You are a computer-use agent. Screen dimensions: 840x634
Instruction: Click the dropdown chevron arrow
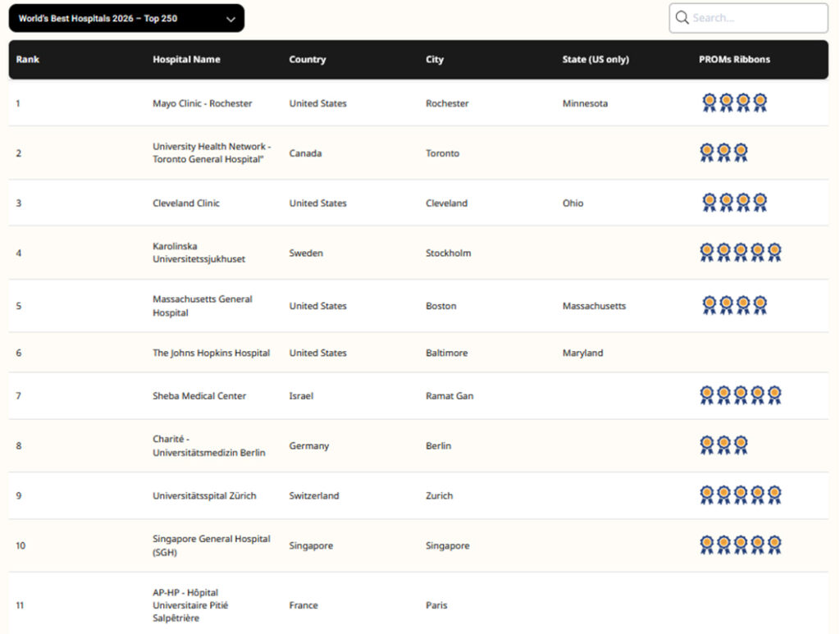click(x=231, y=19)
